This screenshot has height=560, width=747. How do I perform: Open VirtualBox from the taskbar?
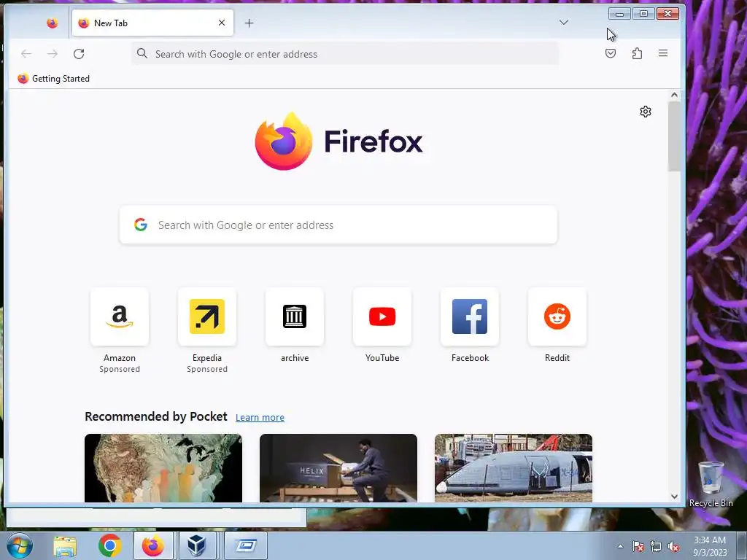[197, 545]
